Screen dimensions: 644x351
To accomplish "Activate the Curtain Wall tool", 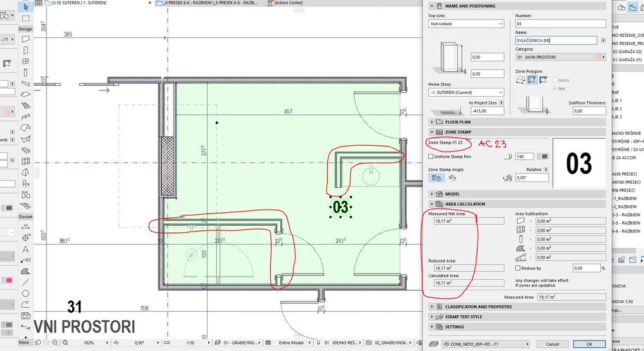I will click(x=26, y=161).
